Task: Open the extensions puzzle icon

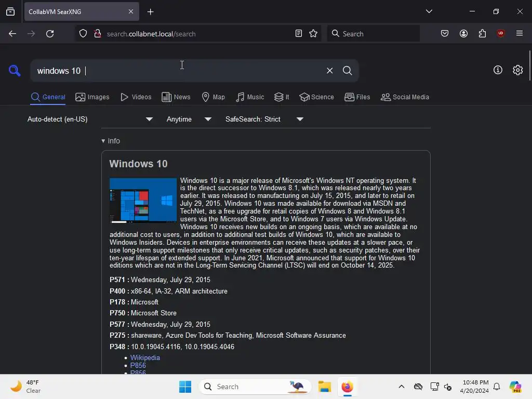Action: coord(482,34)
